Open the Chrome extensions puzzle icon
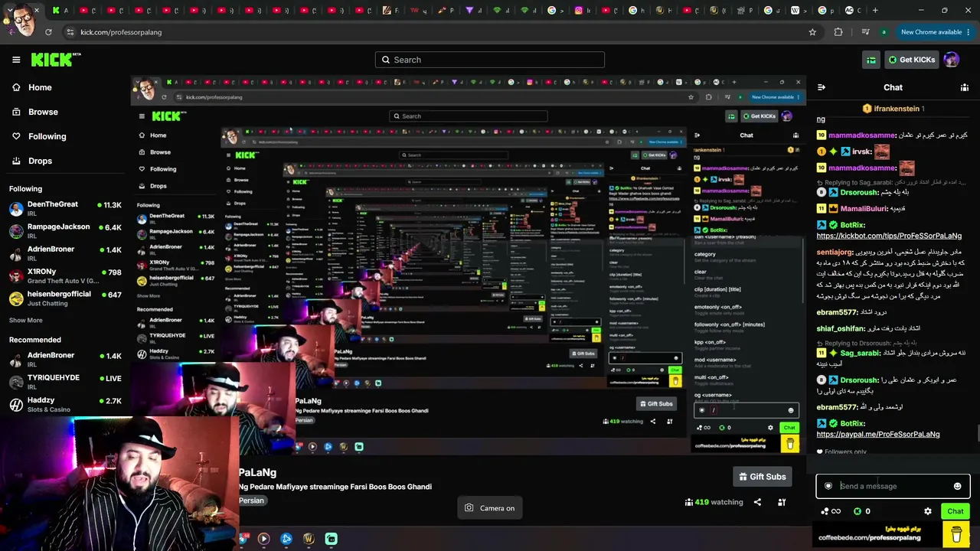The image size is (980, 551). pos(838,32)
